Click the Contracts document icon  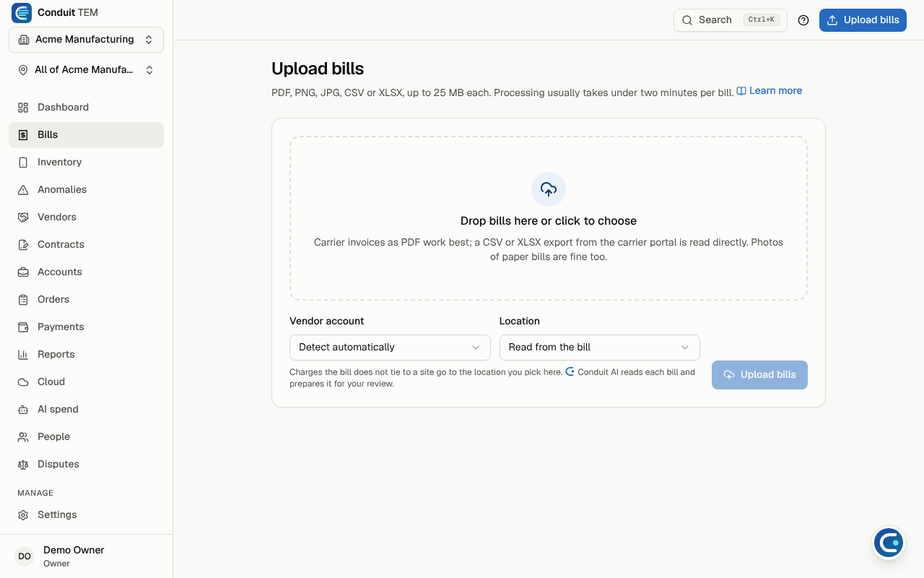tap(23, 244)
